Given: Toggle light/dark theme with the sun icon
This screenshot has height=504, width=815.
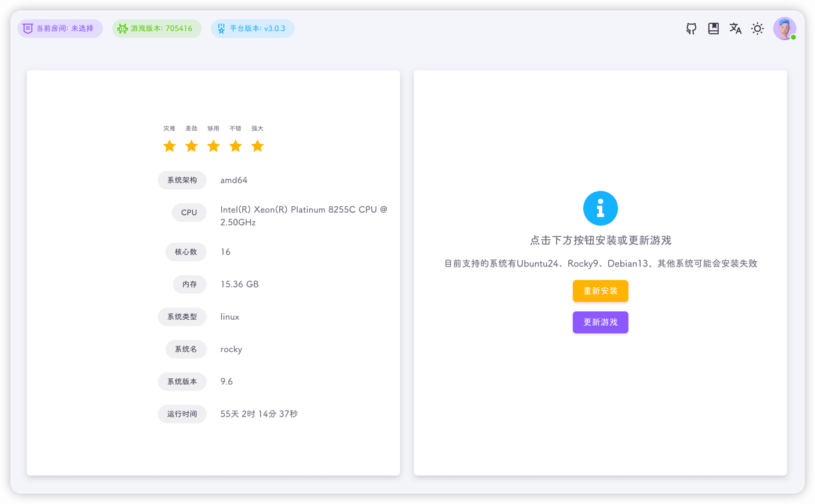Looking at the screenshot, I should pyautogui.click(x=757, y=28).
